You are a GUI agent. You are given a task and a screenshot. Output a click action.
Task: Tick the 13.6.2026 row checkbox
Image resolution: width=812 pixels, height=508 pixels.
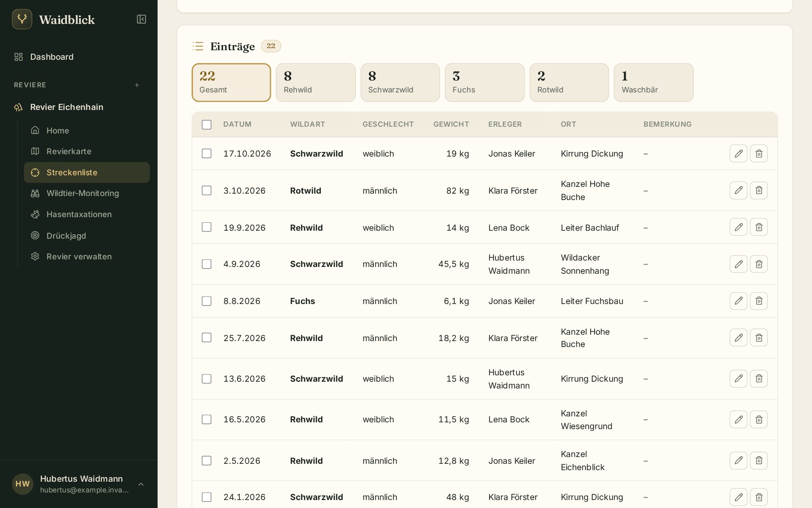(x=207, y=379)
